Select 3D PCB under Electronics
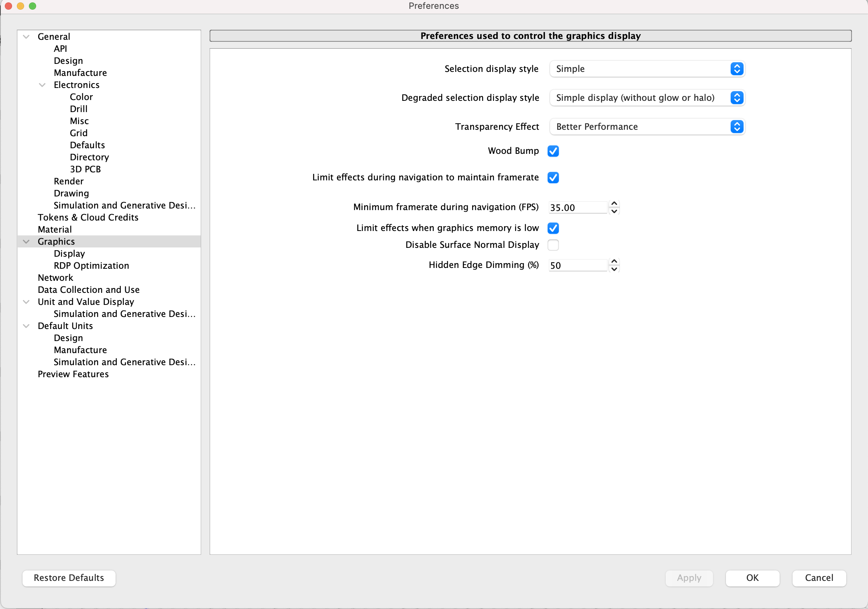 coord(85,169)
